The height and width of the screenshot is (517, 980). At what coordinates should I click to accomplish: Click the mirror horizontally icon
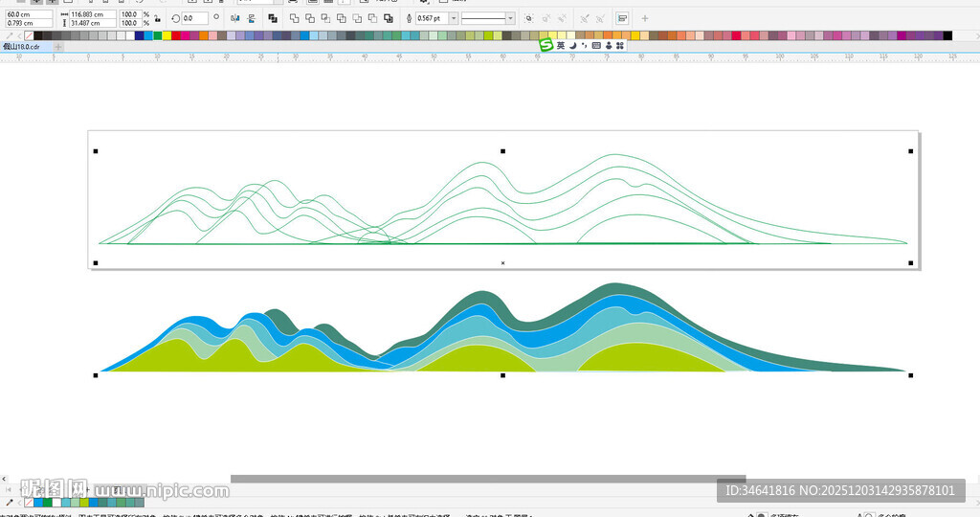(x=236, y=18)
